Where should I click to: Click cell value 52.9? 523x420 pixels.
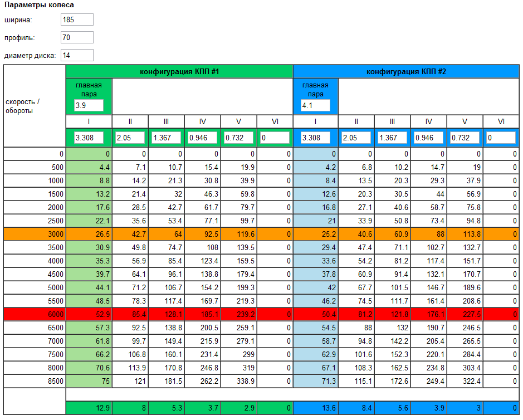[89, 314]
